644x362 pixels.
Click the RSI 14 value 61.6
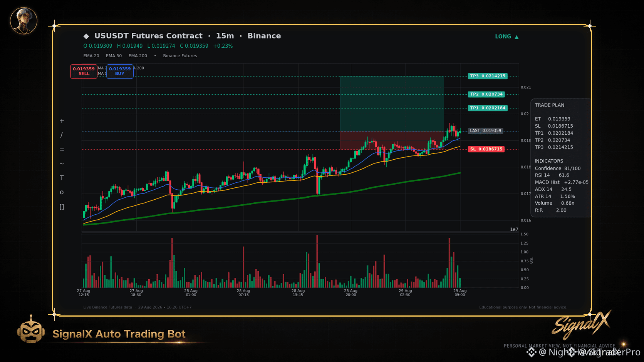[564, 175]
